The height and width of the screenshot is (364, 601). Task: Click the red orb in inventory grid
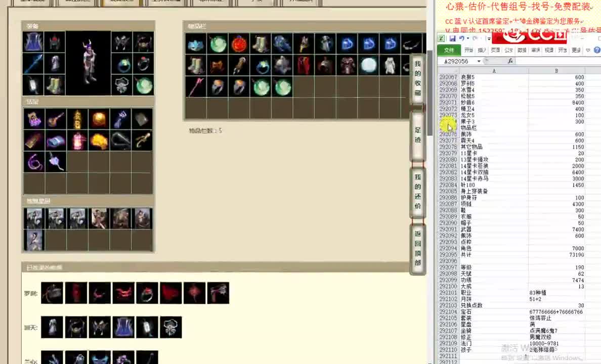(240, 44)
